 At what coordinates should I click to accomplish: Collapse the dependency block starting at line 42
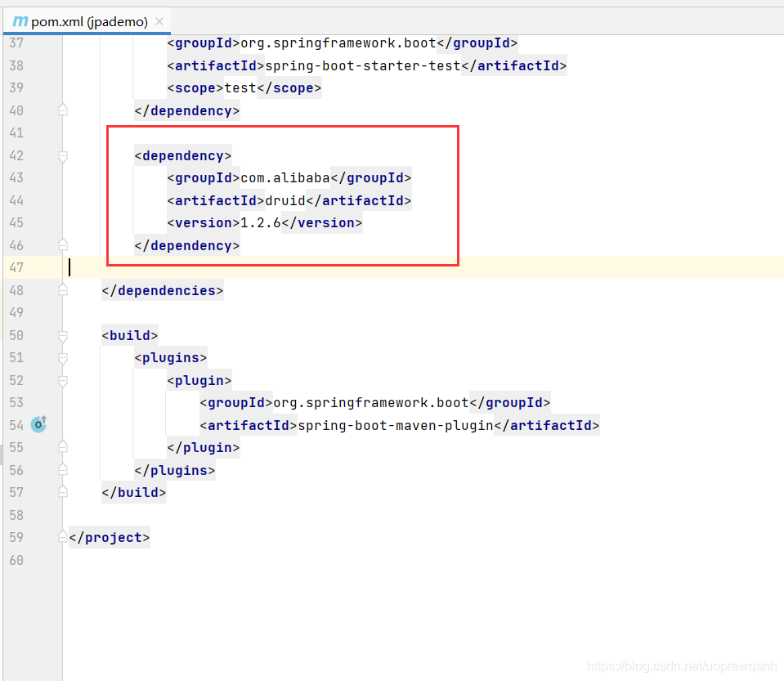(x=62, y=156)
